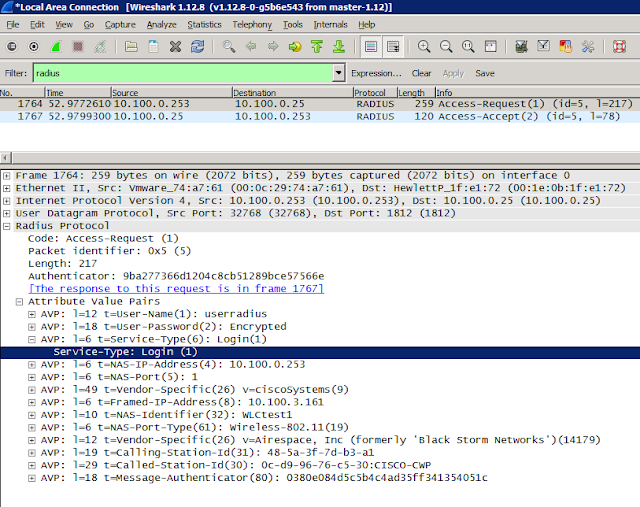Save this capture file
Image resolution: width=640 pixels, height=507 pixels.
coord(153,47)
